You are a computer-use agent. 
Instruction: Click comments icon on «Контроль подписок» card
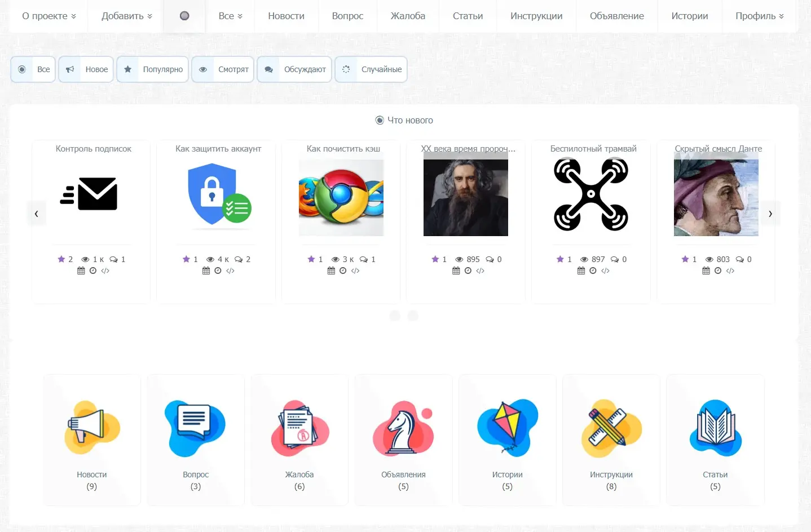tap(114, 260)
